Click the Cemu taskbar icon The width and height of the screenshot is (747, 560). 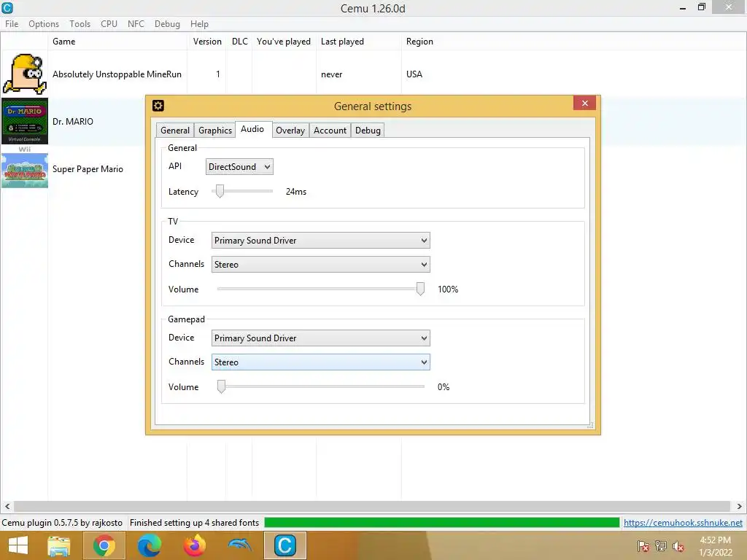(x=285, y=545)
